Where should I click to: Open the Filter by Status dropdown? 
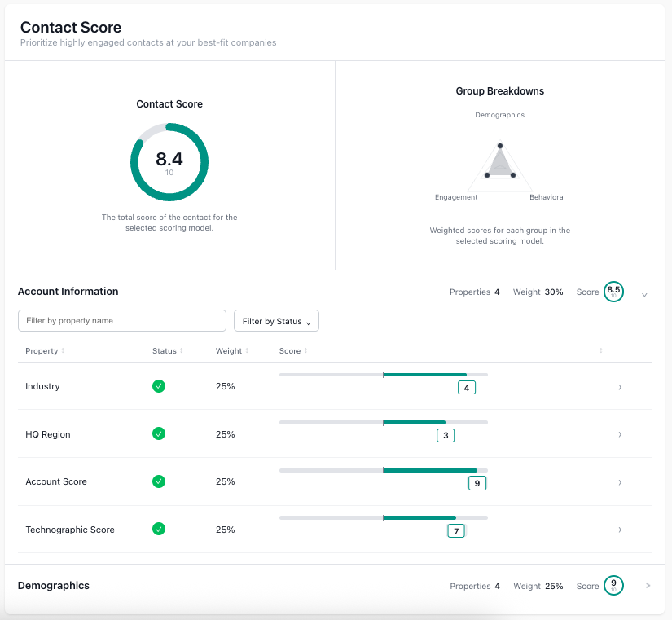(x=276, y=321)
